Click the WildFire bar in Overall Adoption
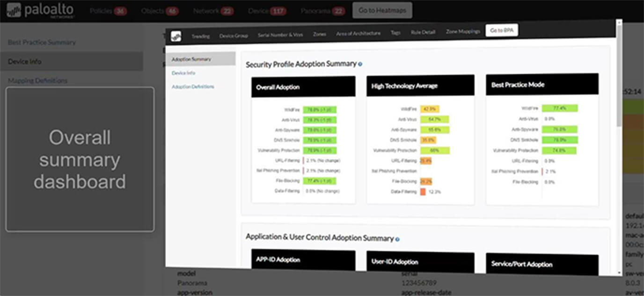 coord(319,110)
